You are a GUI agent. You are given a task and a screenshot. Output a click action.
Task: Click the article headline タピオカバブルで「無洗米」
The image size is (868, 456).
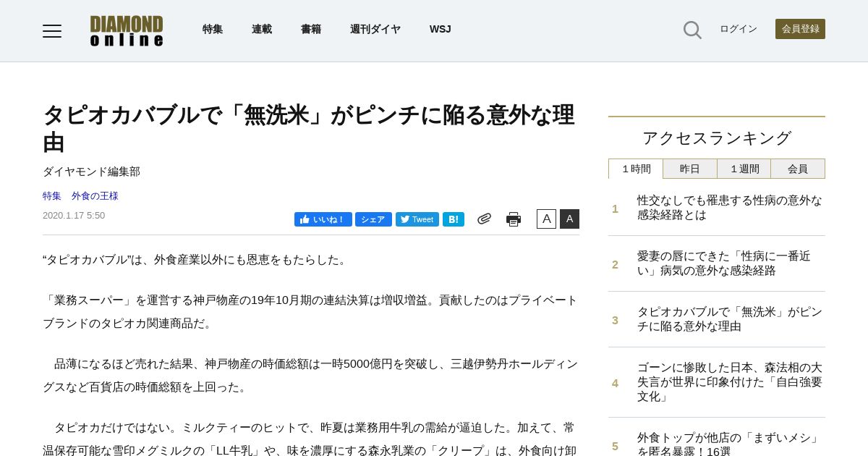[309, 128]
